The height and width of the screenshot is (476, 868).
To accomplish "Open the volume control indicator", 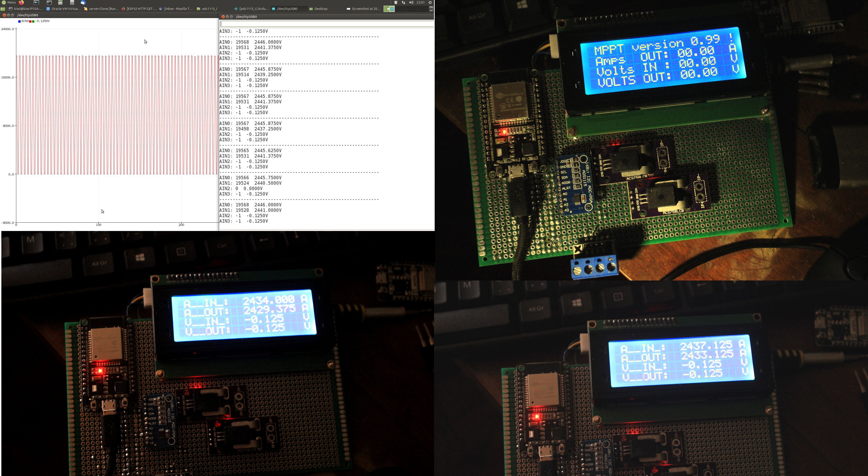I will pos(411,2).
